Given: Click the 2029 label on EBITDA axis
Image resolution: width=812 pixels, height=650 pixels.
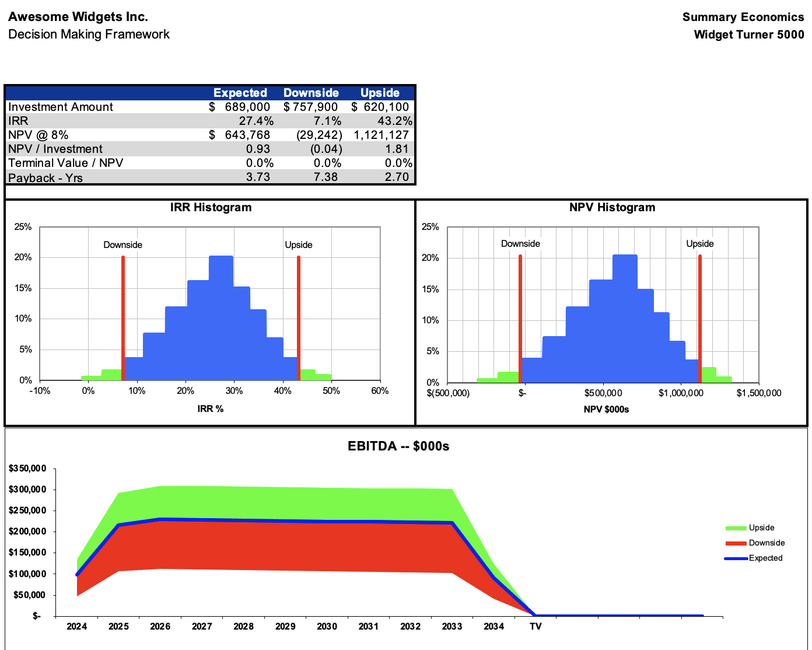Looking at the screenshot, I should click(285, 627).
